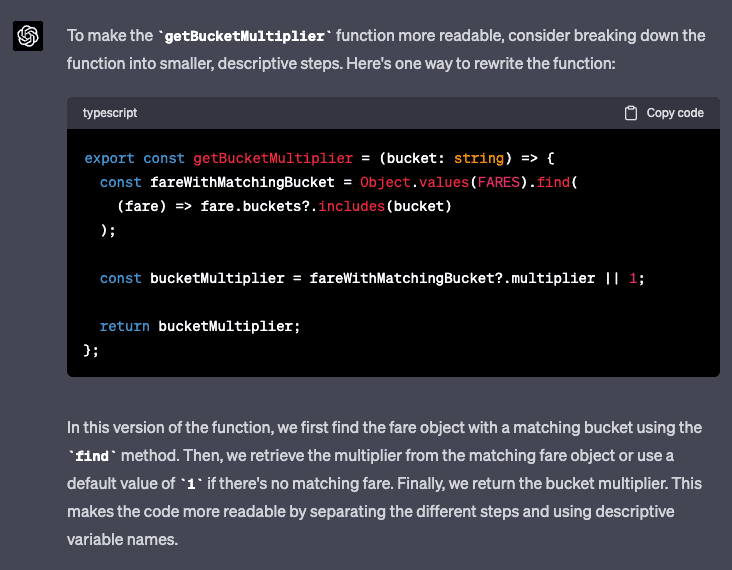The width and height of the screenshot is (732, 570).
Task: Click the return keyword
Action: (x=125, y=326)
